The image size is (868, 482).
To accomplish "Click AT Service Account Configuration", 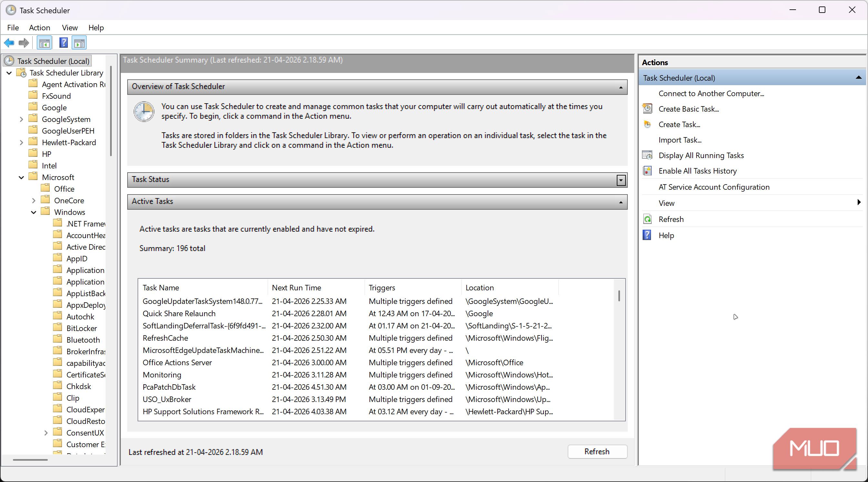I will click(x=714, y=187).
